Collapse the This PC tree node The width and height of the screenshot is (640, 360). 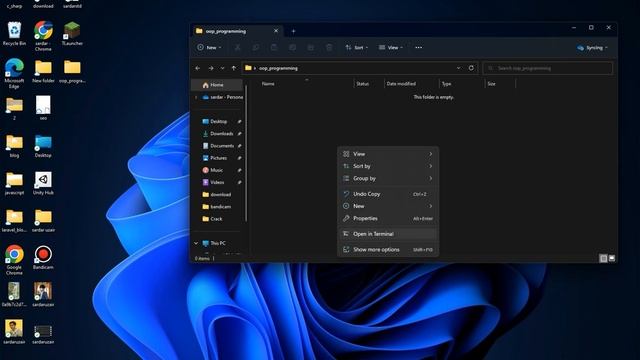pyautogui.click(x=196, y=243)
